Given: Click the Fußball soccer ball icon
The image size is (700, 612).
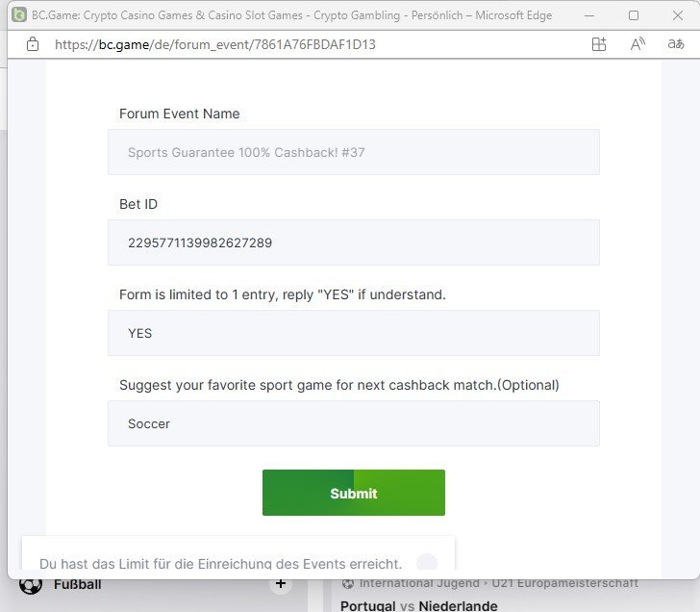Looking at the screenshot, I should click(31, 585).
